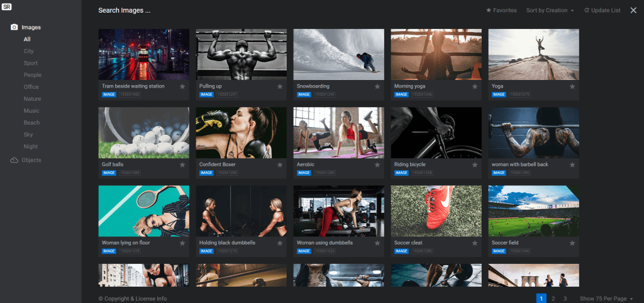
Task: Filter by Music category
Action: tap(31, 111)
